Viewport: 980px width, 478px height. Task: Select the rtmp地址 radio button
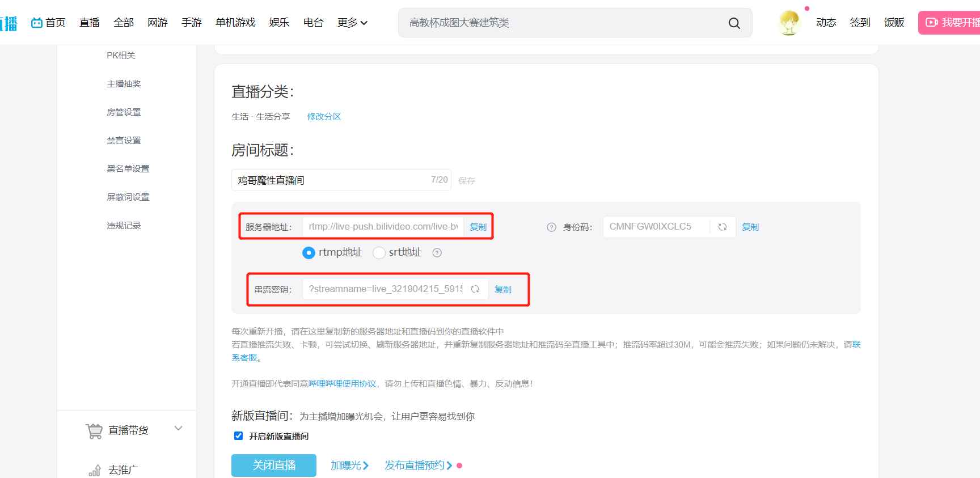click(309, 253)
